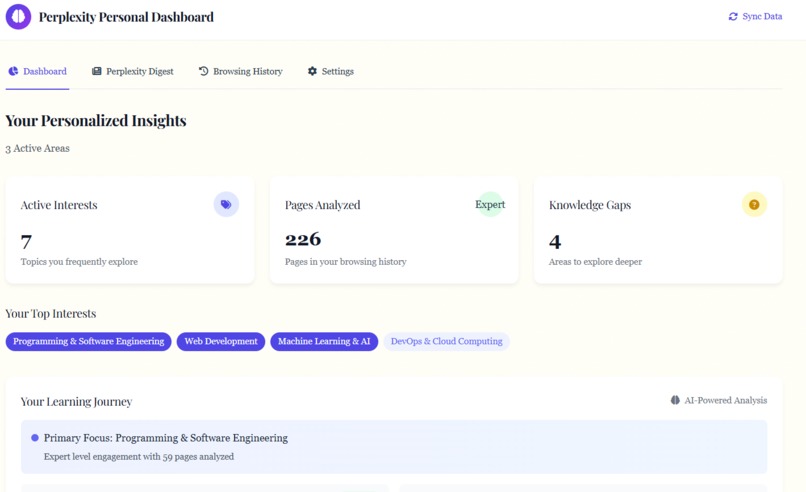Click the 226 pages count

pos(303,239)
